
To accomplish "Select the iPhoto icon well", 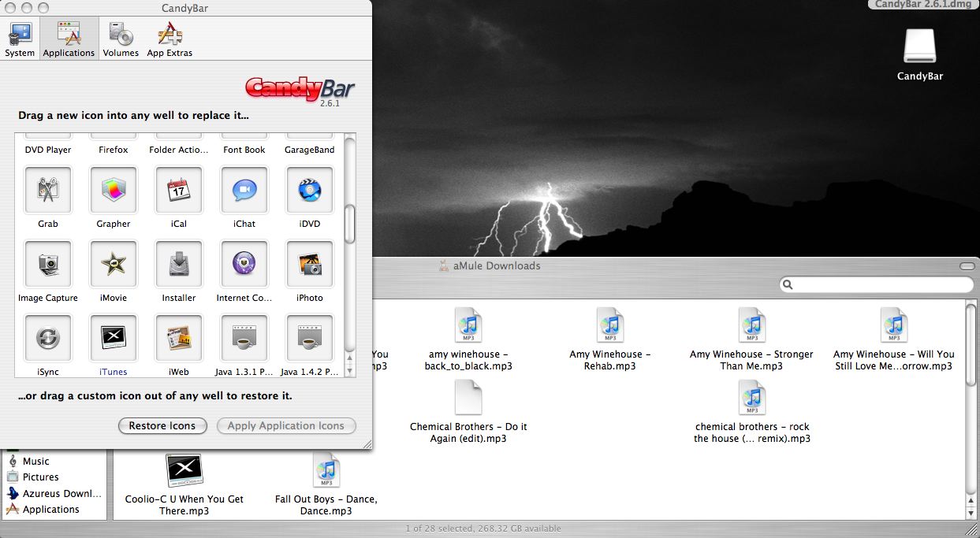I will (x=310, y=264).
